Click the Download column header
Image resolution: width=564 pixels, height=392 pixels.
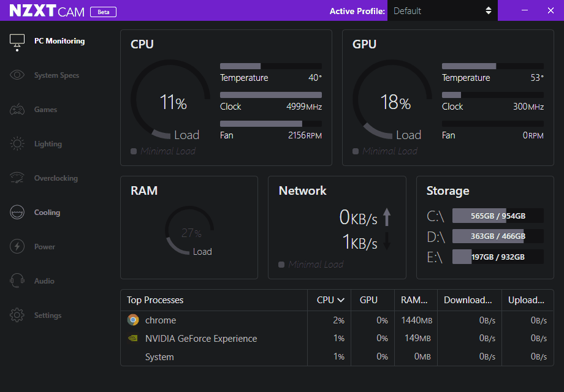(x=468, y=300)
